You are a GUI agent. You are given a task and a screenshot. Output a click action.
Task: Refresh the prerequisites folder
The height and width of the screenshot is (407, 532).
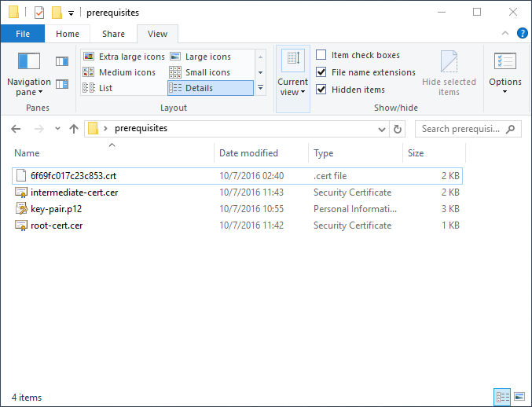[398, 129]
